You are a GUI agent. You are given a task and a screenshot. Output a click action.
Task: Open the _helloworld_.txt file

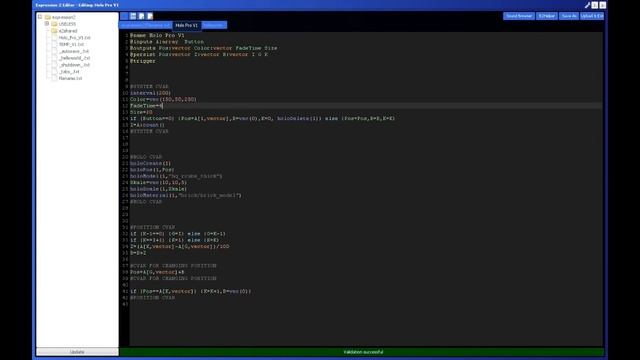pos(74,58)
